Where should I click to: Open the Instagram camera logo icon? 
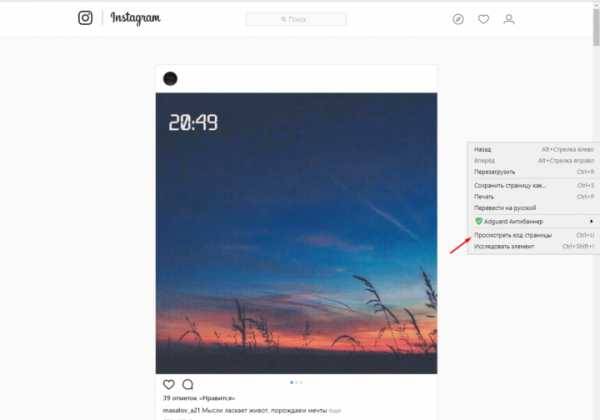click(x=85, y=18)
